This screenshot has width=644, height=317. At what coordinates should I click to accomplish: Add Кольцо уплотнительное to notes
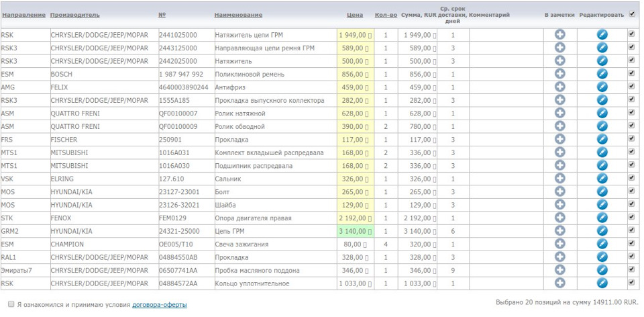point(559,283)
